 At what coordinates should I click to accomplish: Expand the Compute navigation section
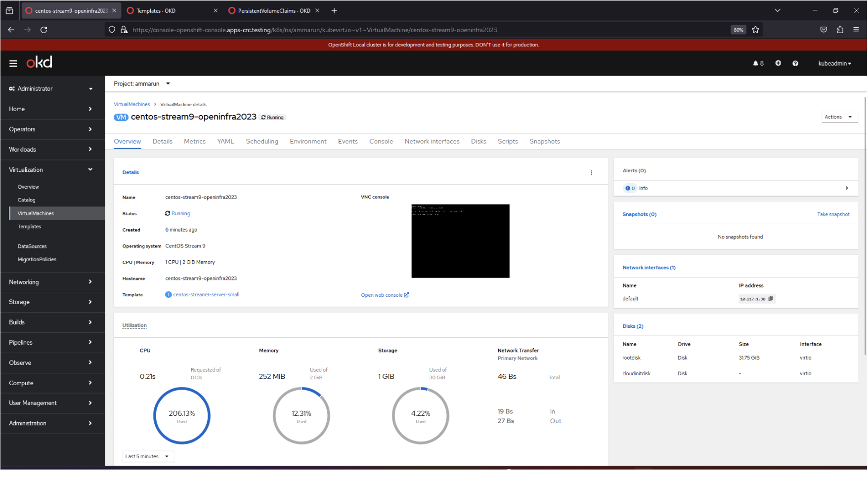point(52,383)
